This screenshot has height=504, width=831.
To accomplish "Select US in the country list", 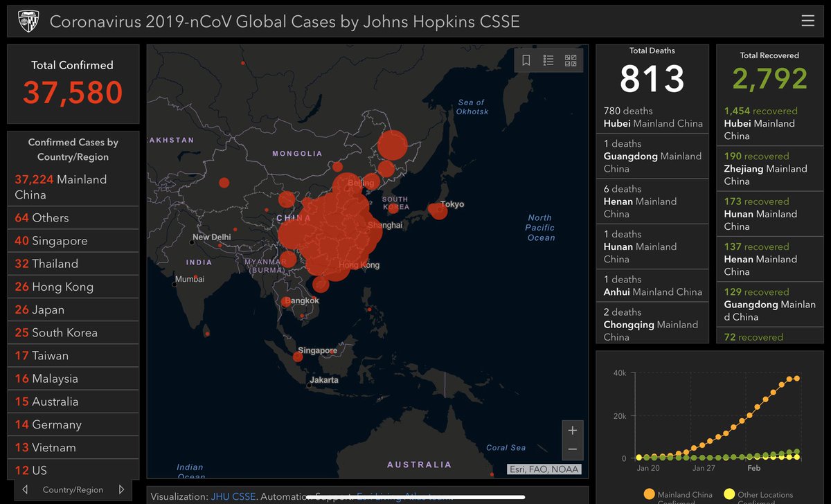I will tap(73, 470).
